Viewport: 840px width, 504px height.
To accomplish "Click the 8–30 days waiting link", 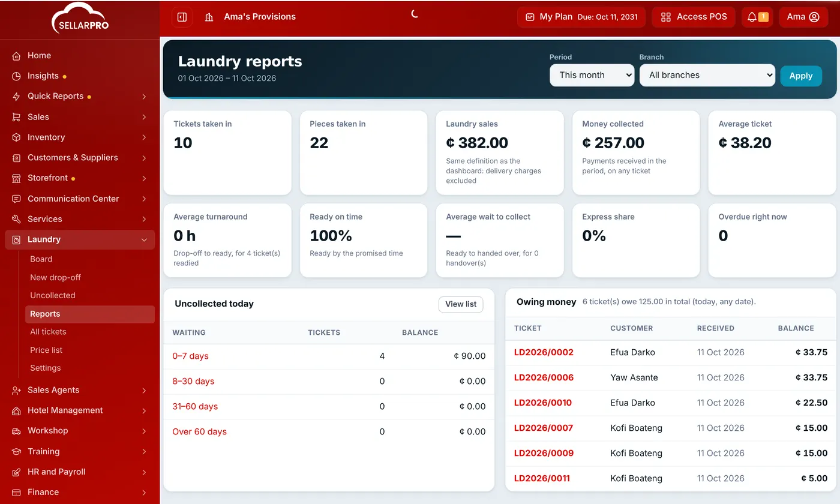I will pyautogui.click(x=193, y=381).
